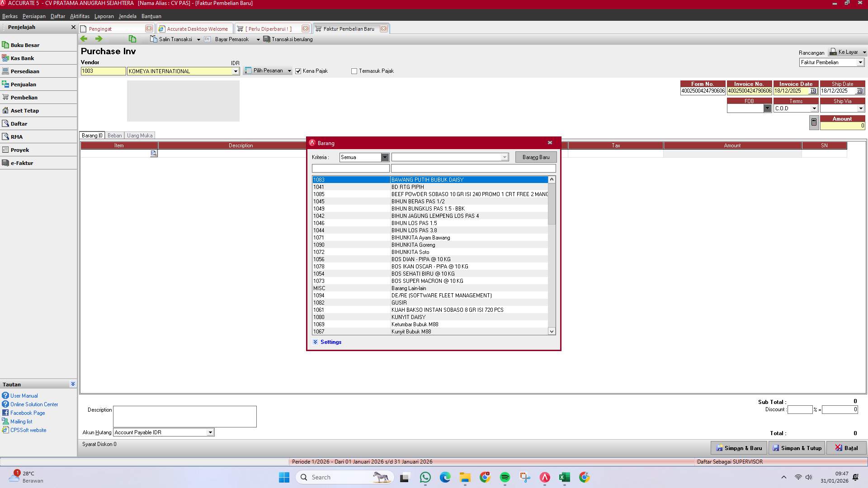The width and height of the screenshot is (868, 488).
Task: Select item 1083 BAWANG PUTIH BUBUK DAISY
Action: [429, 179]
